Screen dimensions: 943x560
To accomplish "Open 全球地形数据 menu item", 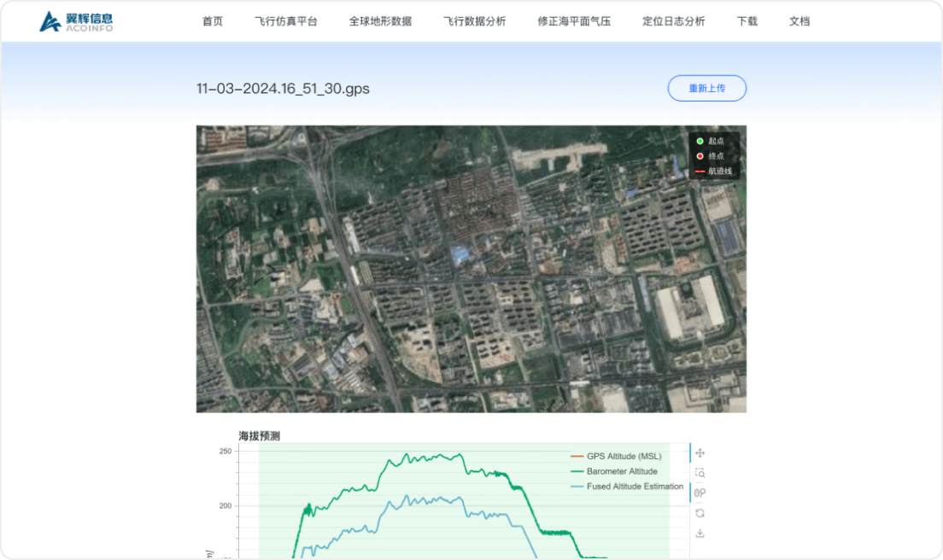I will 380,21.
